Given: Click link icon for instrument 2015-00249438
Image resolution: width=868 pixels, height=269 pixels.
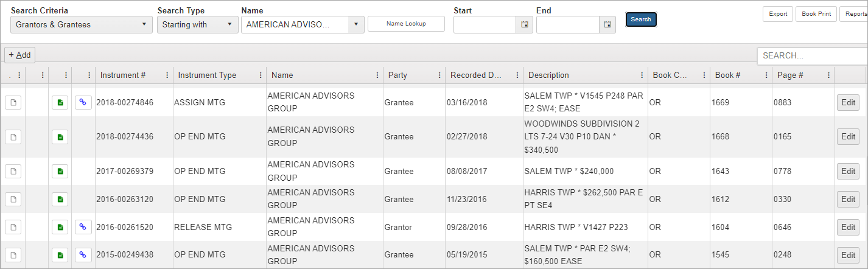Looking at the screenshot, I should [83, 254].
